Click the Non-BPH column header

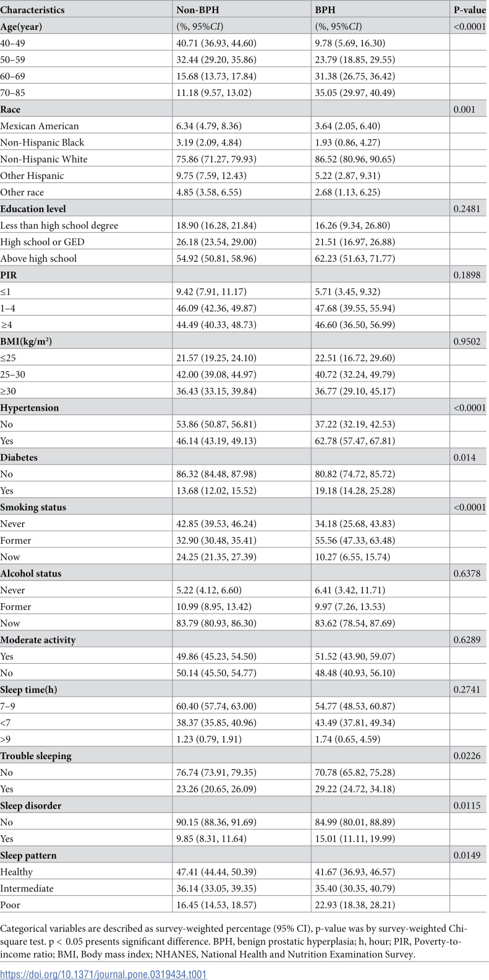pyautogui.click(x=198, y=10)
